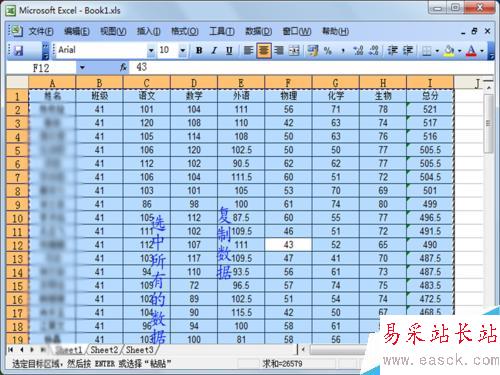This screenshot has height=375, width=500.
Task: Open Borders dropdown arrow
Action: [x=437, y=51]
